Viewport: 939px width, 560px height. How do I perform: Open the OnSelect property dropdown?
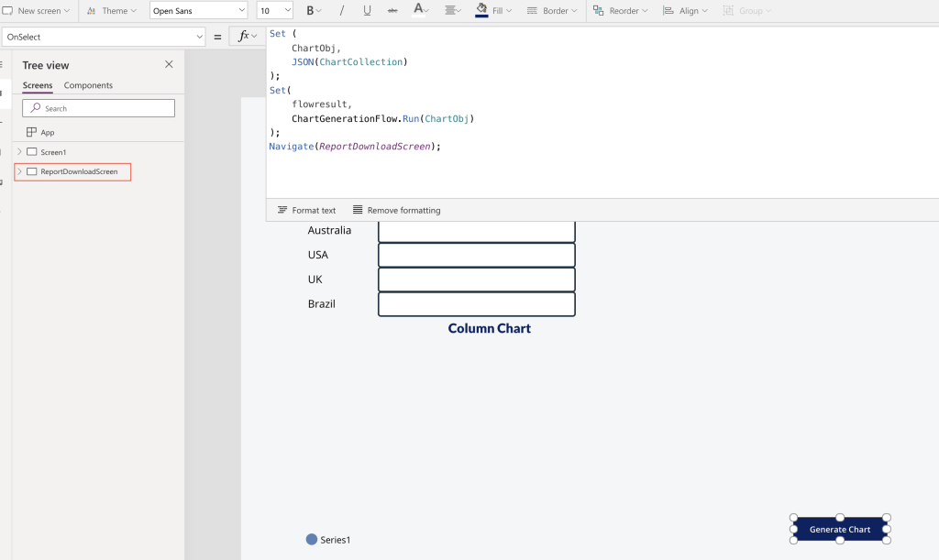(104, 37)
